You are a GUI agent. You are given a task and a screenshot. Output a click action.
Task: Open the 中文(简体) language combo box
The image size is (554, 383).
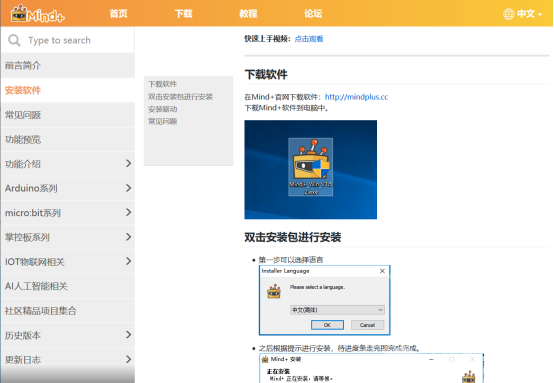point(337,310)
